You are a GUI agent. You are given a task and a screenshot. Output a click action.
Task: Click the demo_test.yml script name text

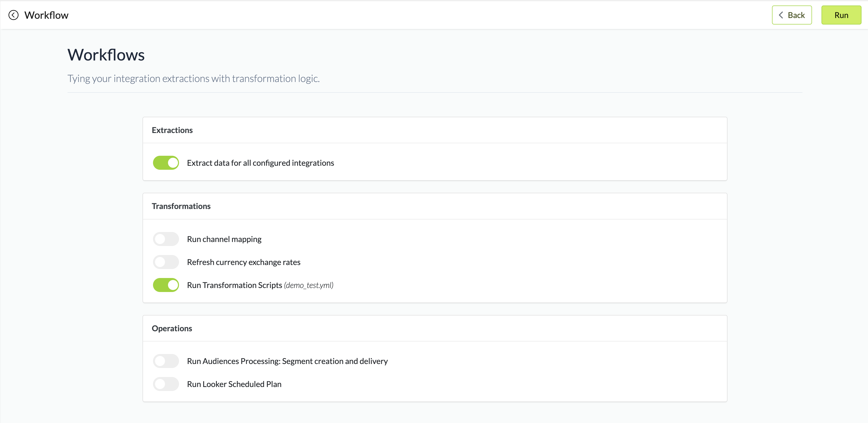pos(308,285)
